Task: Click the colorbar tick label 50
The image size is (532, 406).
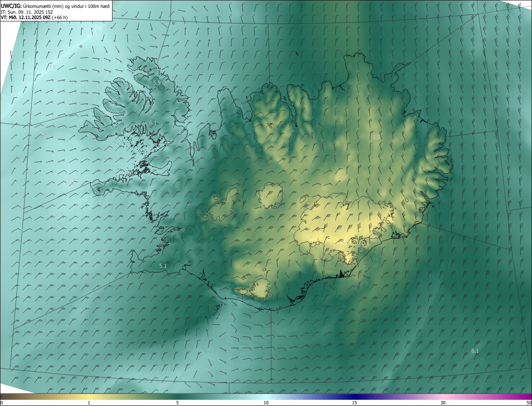Action: [529, 403]
